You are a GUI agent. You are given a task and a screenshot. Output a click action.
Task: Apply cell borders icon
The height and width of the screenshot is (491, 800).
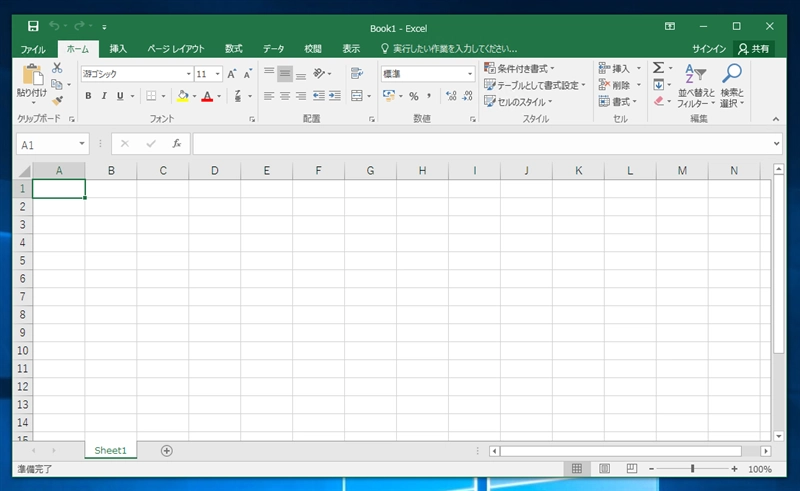pos(152,95)
